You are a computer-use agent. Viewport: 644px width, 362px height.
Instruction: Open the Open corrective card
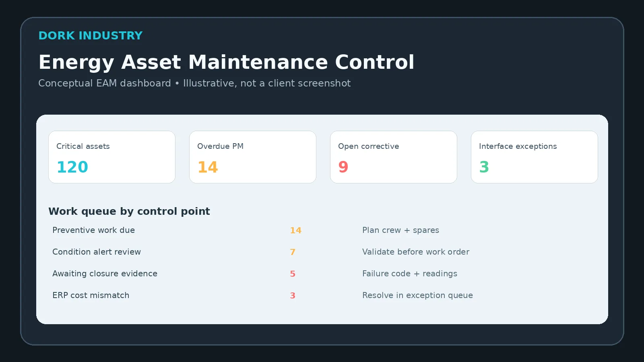(394, 157)
